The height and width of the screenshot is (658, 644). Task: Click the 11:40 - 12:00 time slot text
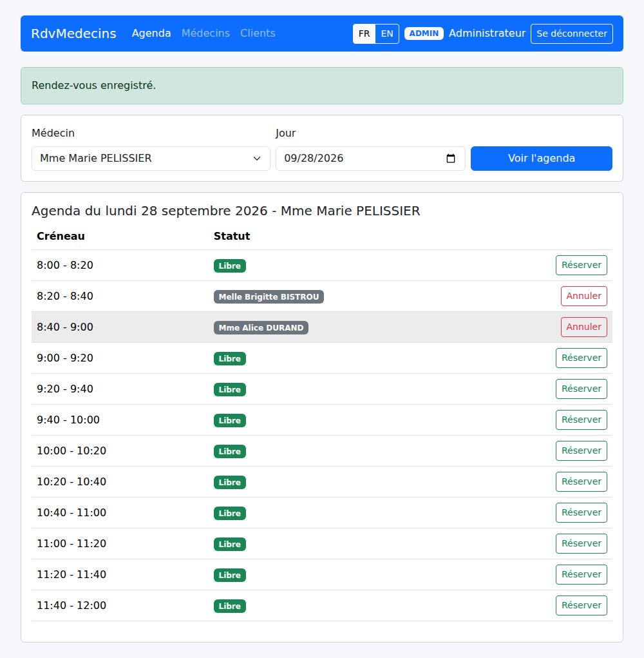coord(71,606)
